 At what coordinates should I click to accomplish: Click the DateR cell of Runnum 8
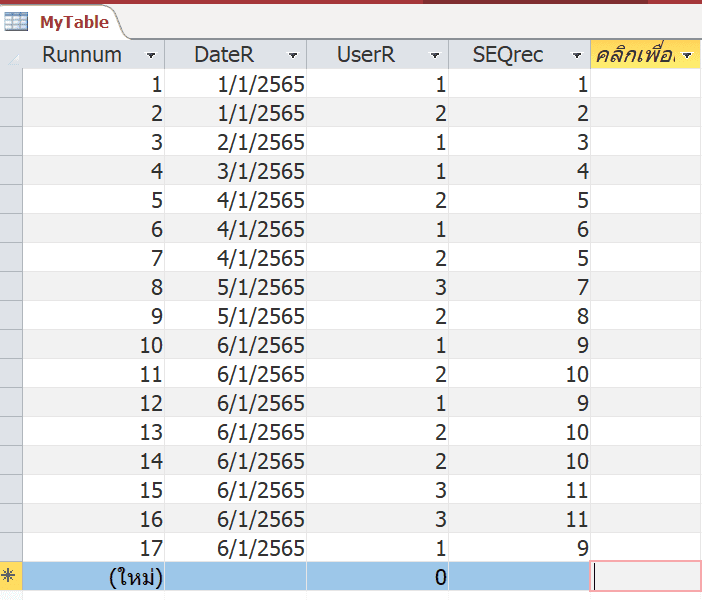pos(235,287)
